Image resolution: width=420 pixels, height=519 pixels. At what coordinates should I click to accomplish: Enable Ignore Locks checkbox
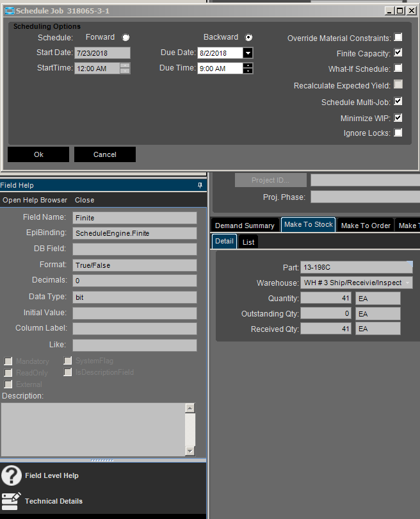(398, 133)
